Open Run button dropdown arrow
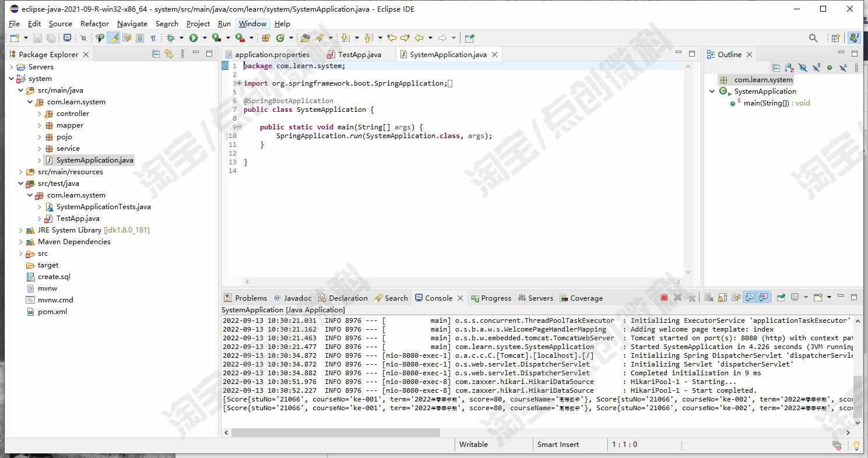 pos(204,38)
